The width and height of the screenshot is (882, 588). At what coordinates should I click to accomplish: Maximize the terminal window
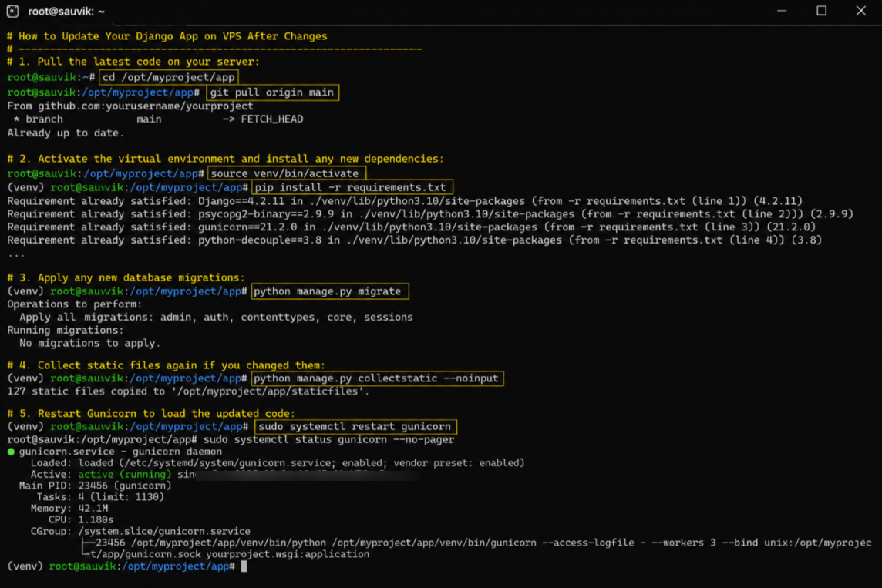coord(821,11)
